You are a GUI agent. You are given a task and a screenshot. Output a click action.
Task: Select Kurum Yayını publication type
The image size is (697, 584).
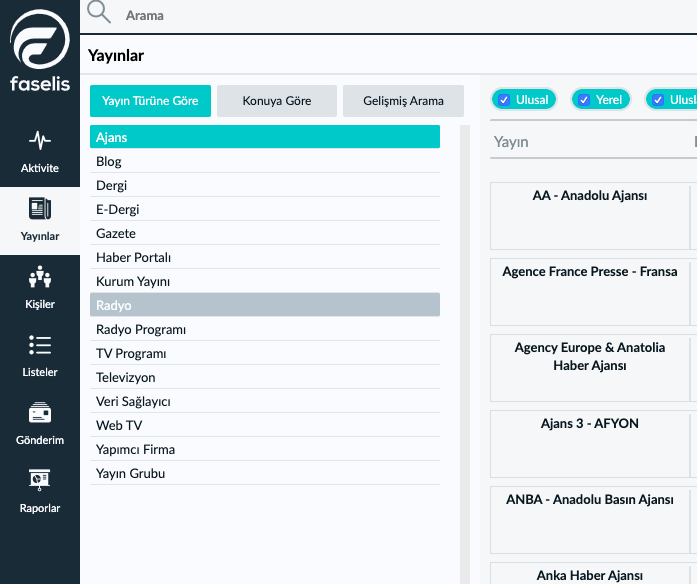265,281
